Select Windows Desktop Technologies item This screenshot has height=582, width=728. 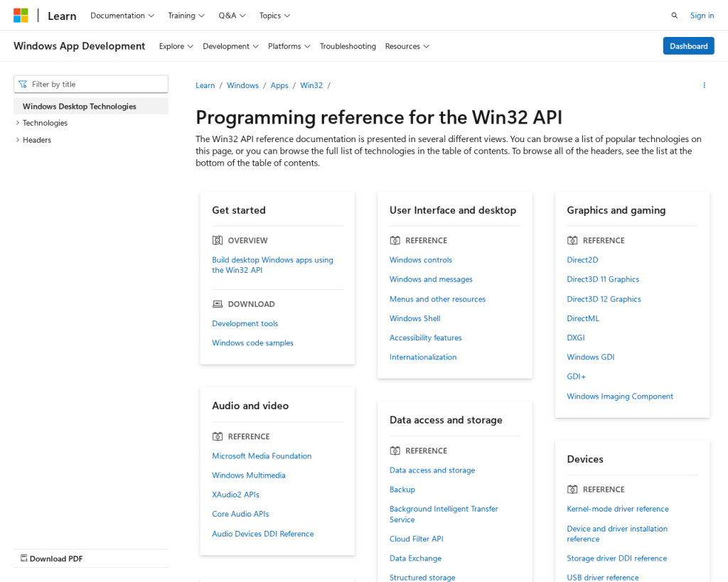(x=91, y=107)
